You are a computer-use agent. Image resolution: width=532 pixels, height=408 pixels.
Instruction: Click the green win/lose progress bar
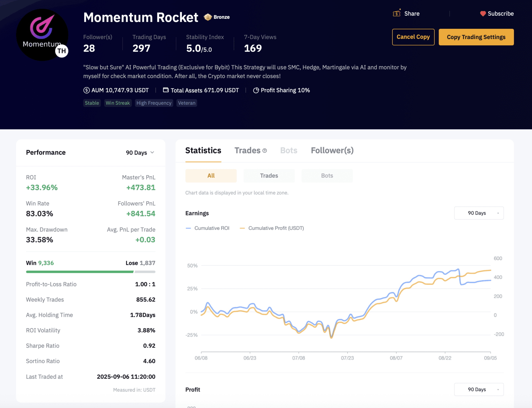[x=80, y=272]
